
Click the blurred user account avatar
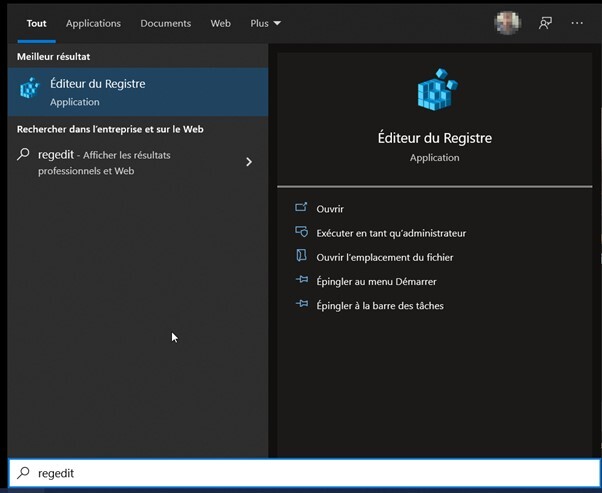pos(508,23)
